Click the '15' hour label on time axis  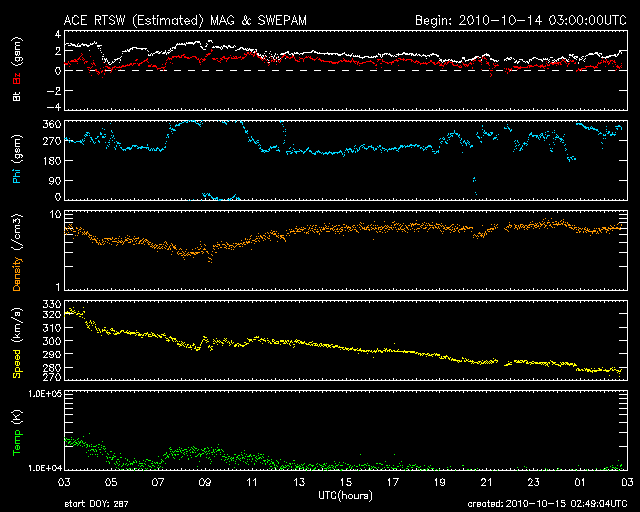[x=346, y=482]
